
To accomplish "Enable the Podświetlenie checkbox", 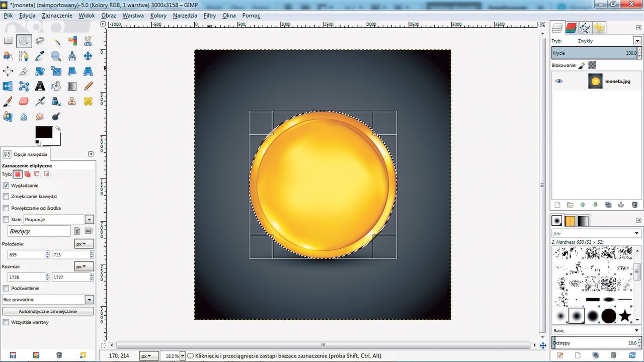I will [6, 288].
